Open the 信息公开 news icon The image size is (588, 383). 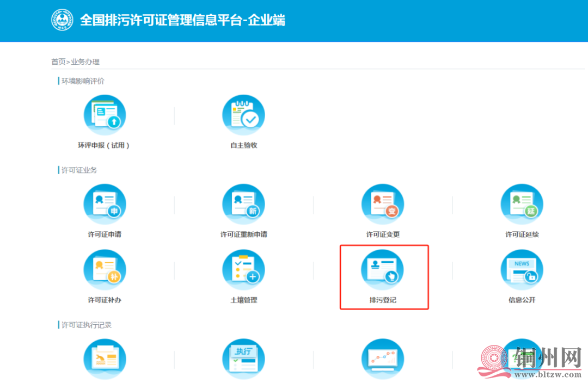click(x=522, y=270)
